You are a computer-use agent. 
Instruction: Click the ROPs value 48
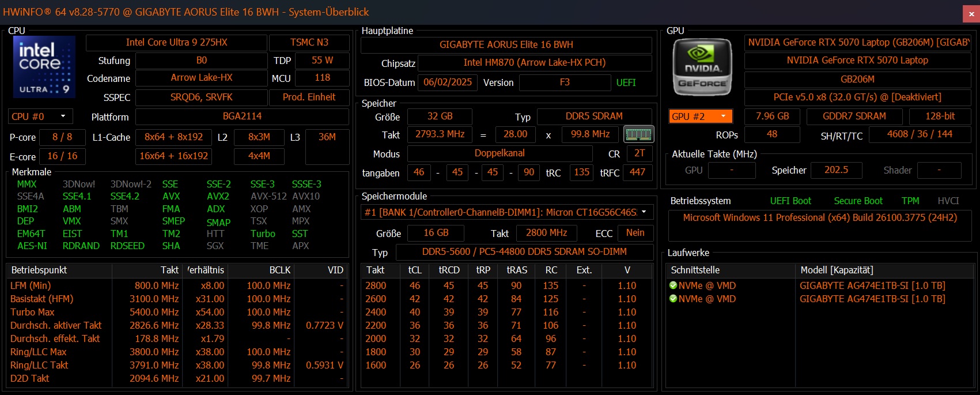click(772, 134)
